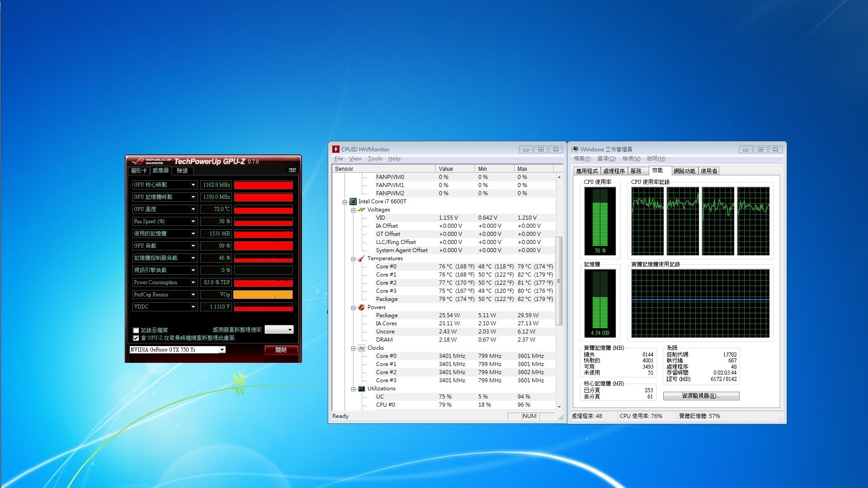Uncheck continue refreshing in background option
868x488 pixels.
coord(136,338)
